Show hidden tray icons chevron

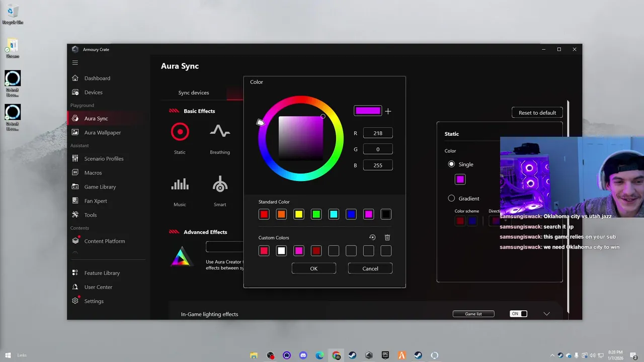click(552, 355)
